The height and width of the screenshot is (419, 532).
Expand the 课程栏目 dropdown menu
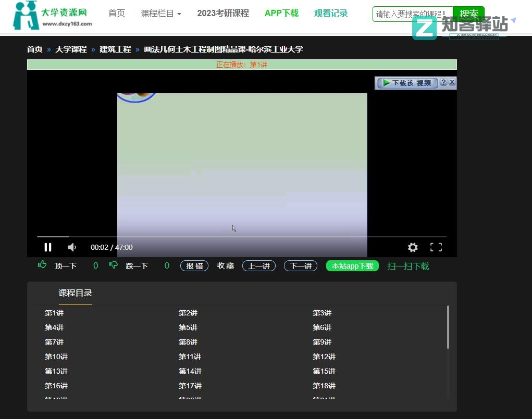coord(160,14)
